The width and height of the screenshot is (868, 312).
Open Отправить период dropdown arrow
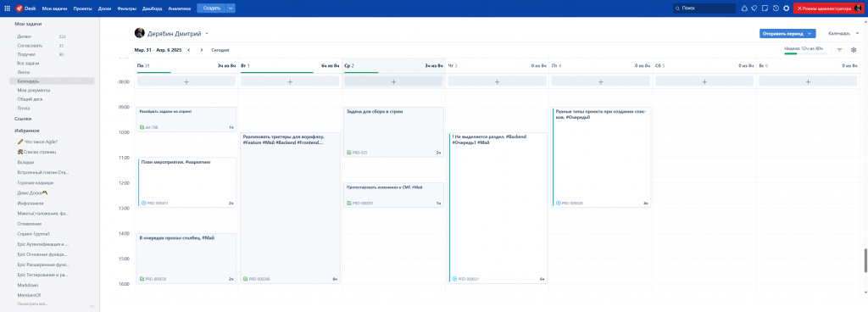point(810,34)
